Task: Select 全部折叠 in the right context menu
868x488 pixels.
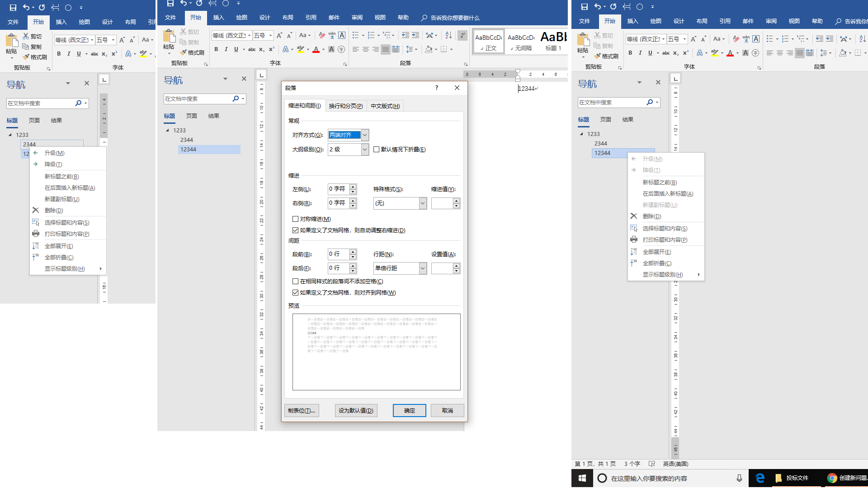Action: (x=657, y=263)
